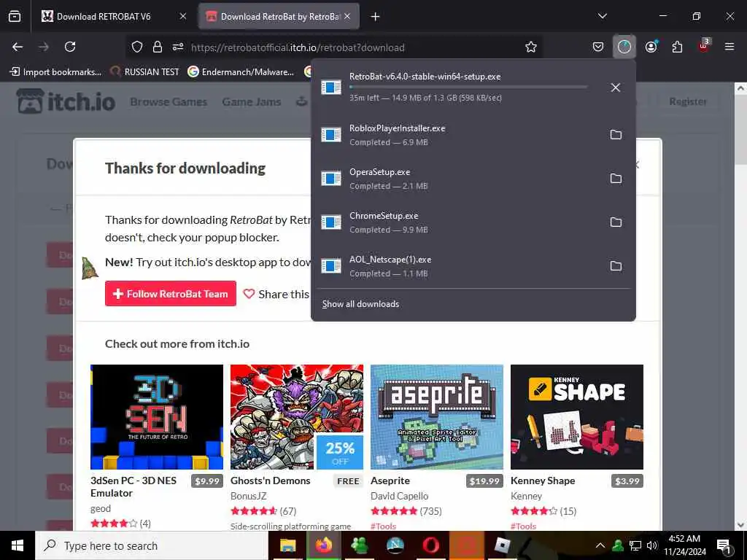
Task: Open Windows notification center
Action: (x=723, y=545)
